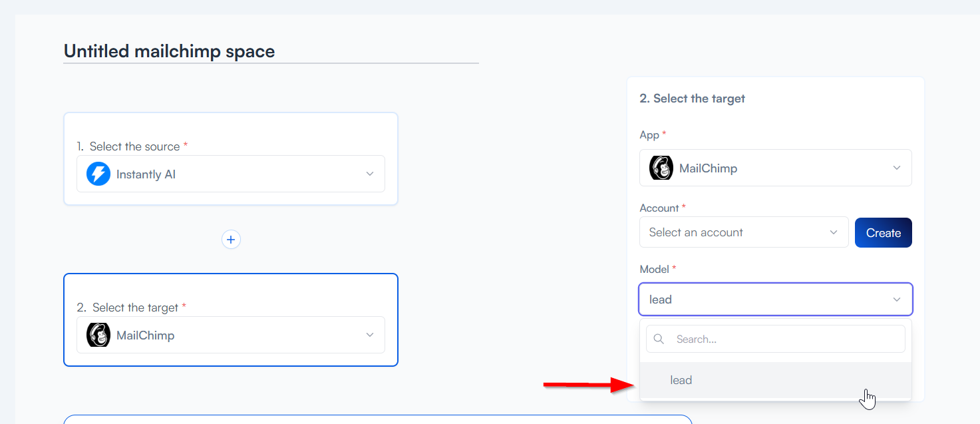This screenshot has height=424, width=980.
Task: Click the magnifier icon in the Model search box
Action: pyautogui.click(x=659, y=339)
